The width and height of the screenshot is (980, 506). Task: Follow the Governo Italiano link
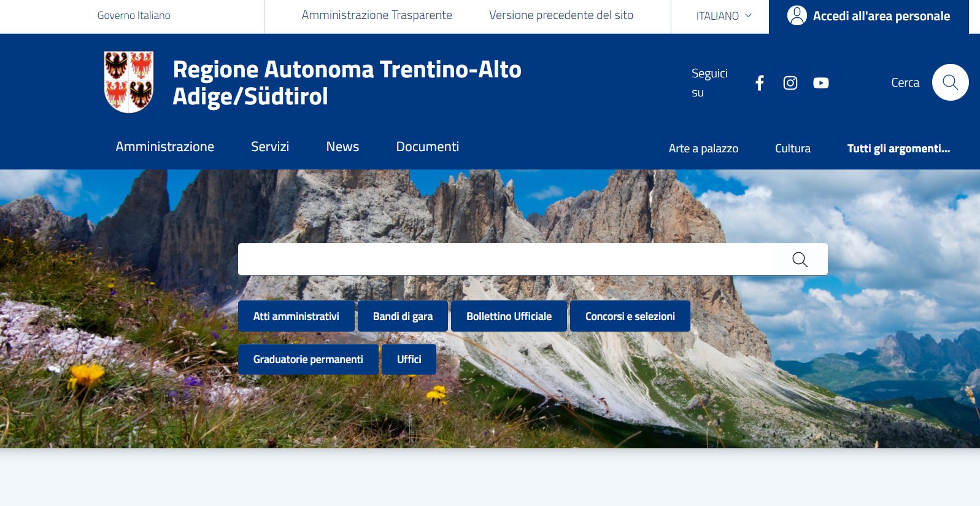click(x=134, y=15)
